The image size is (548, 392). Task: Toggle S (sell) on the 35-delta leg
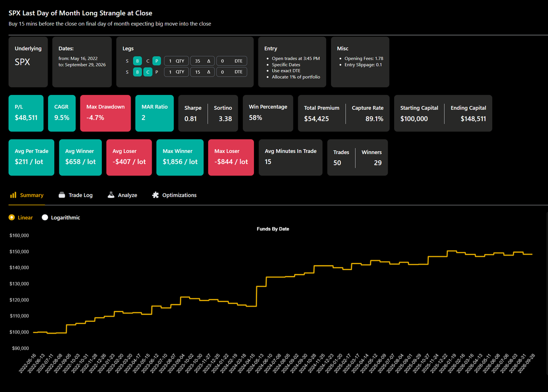point(128,61)
